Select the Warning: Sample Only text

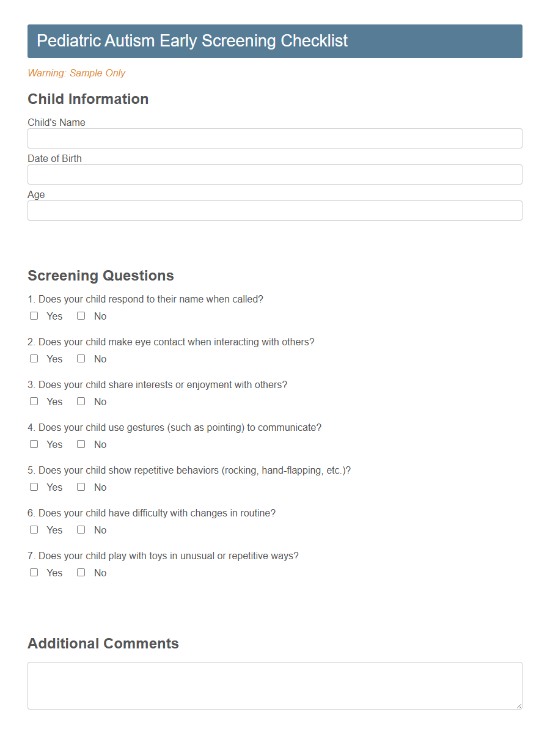pos(76,73)
